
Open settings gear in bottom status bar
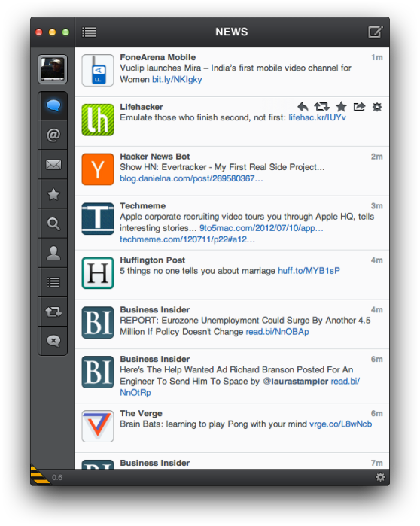click(x=380, y=477)
